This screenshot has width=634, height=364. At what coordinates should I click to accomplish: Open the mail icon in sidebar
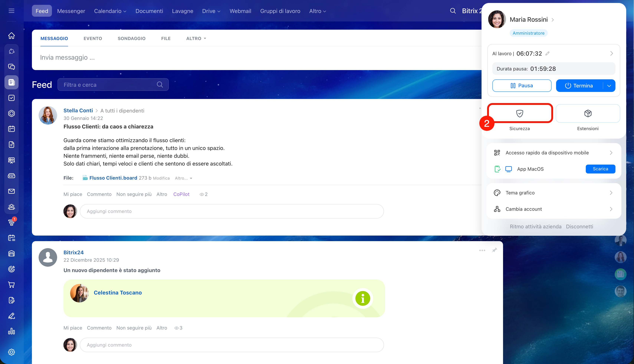12,191
